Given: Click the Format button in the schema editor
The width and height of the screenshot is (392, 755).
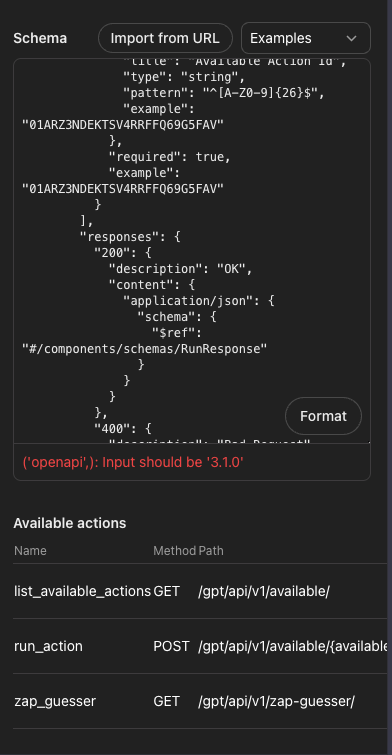Looking at the screenshot, I should pos(323,416).
